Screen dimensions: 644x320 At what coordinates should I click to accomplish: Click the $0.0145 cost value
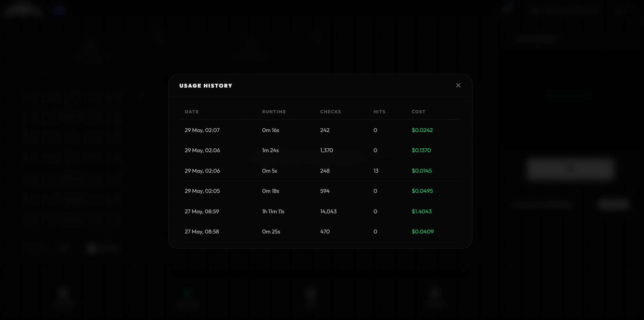tap(421, 171)
